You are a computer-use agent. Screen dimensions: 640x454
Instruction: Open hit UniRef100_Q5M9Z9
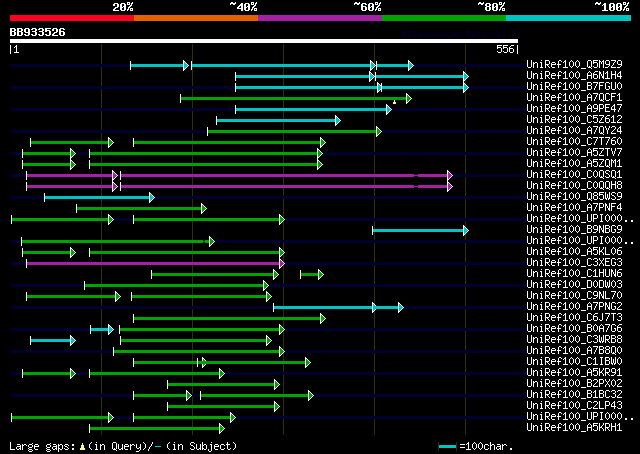[574, 64]
